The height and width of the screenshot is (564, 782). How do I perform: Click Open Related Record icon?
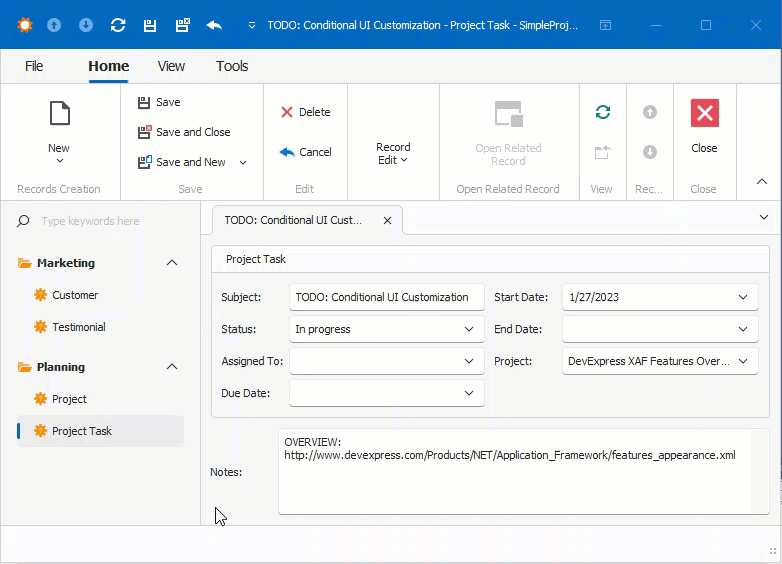coord(509,114)
